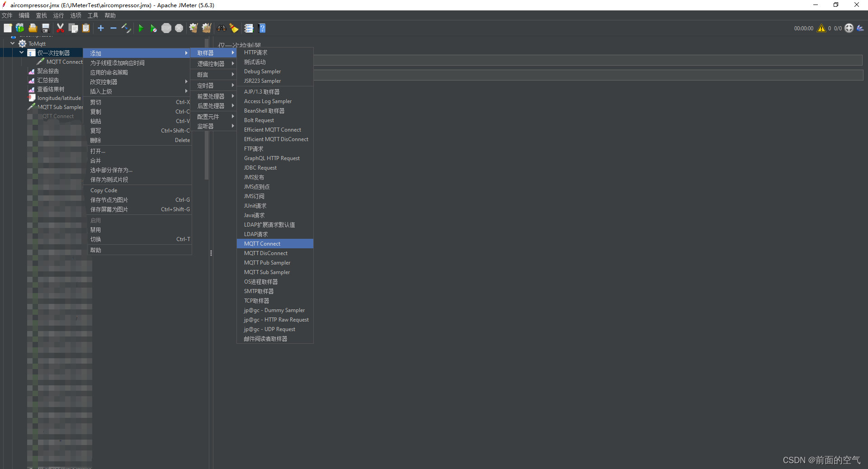This screenshot has width=868, height=469.
Task: Click Start no pauses icon
Action: pyautogui.click(x=153, y=28)
